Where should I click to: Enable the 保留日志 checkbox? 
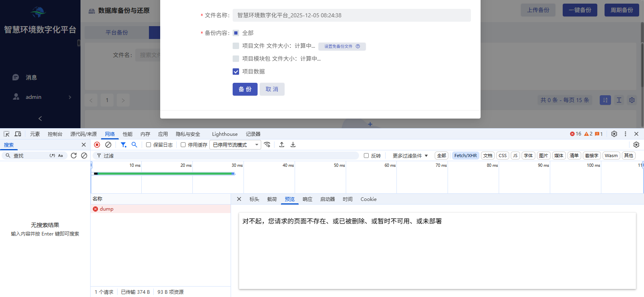149,145
